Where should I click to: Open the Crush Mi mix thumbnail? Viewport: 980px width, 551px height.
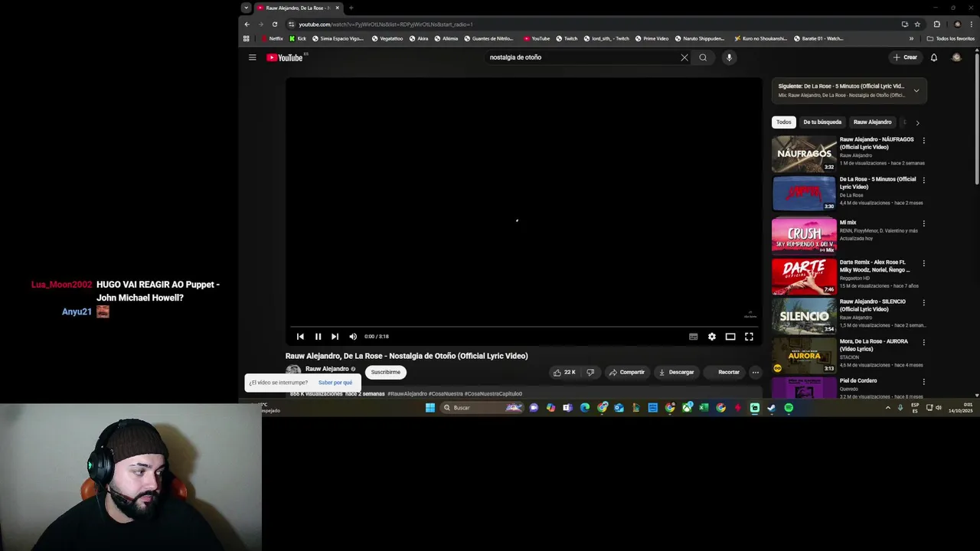[804, 235]
